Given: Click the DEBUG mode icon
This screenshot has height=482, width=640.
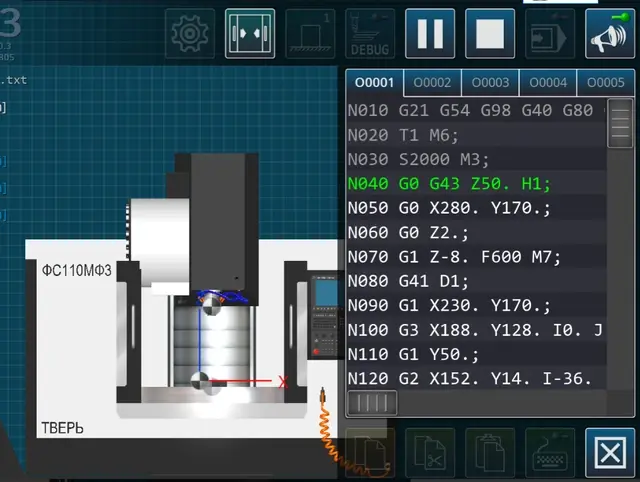Looking at the screenshot, I should pyautogui.click(x=371, y=34).
